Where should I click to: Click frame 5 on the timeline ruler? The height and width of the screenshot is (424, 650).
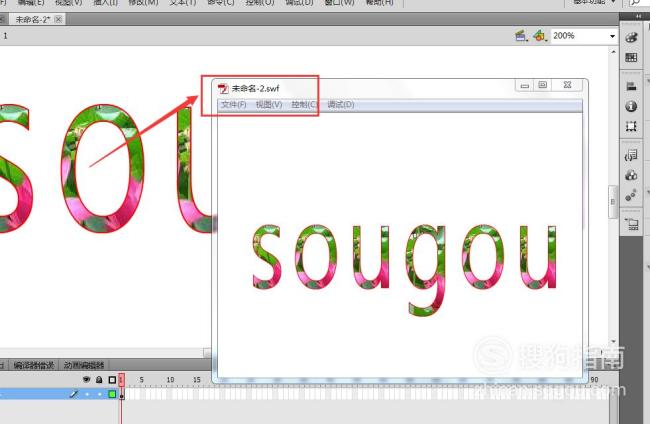coord(141,380)
